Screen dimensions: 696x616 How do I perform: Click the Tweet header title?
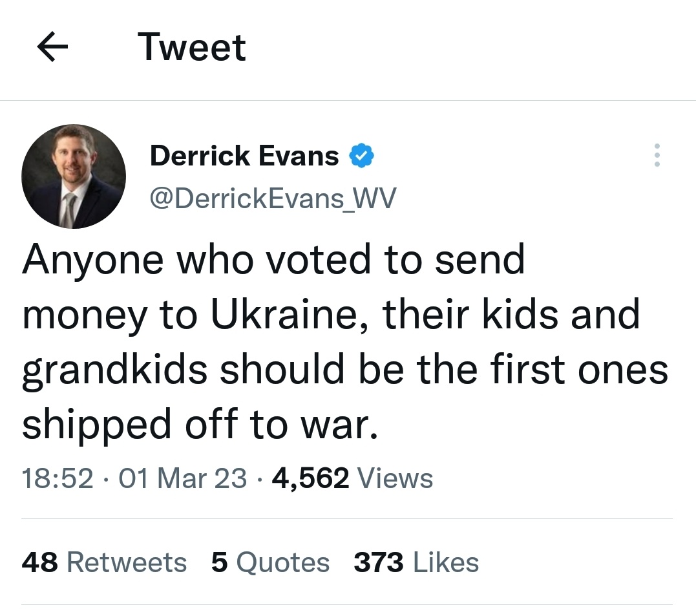(x=192, y=47)
